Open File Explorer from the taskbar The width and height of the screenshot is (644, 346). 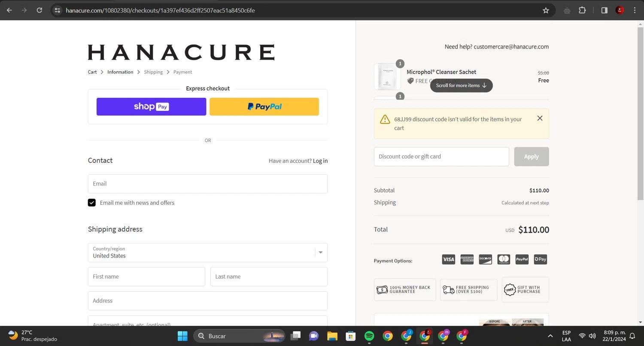[x=332, y=336]
